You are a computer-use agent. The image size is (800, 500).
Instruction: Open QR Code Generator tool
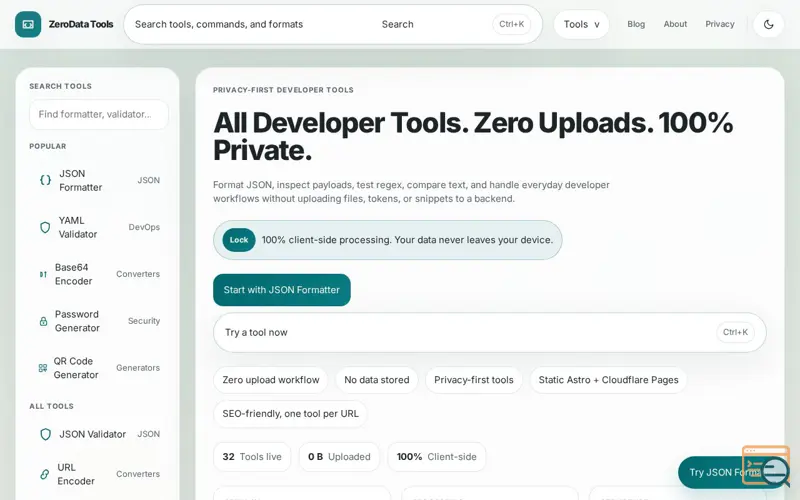[x=99, y=368]
